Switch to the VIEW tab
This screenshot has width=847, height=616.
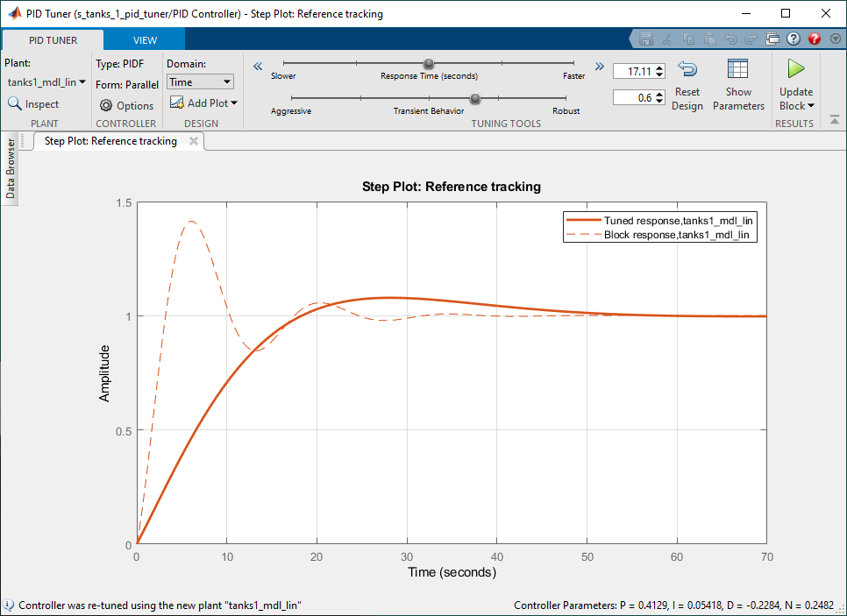(x=145, y=40)
